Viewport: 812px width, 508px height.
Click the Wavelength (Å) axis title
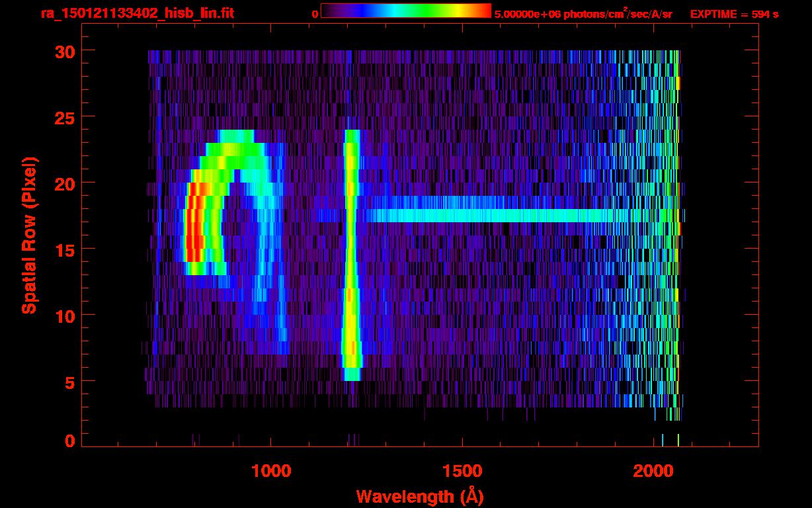click(415, 496)
